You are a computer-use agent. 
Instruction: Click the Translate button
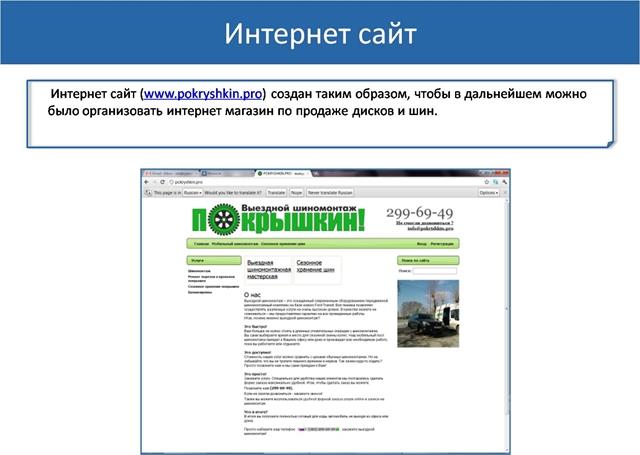[276, 192]
